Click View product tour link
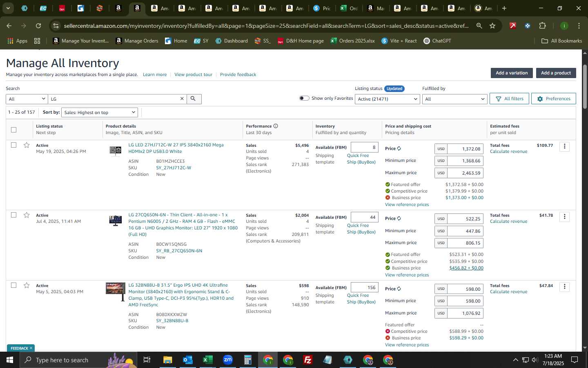The height and width of the screenshot is (368, 588). (x=193, y=74)
